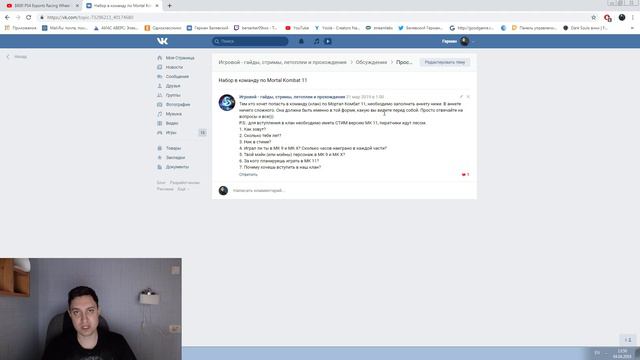The height and width of the screenshot is (360, 640).
Task: Click Ответить under the post
Action: coord(248,175)
